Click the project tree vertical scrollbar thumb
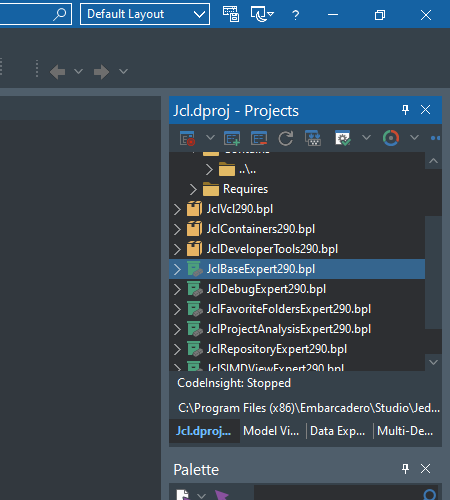This screenshot has height=500, width=450. (x=433, y=273)
